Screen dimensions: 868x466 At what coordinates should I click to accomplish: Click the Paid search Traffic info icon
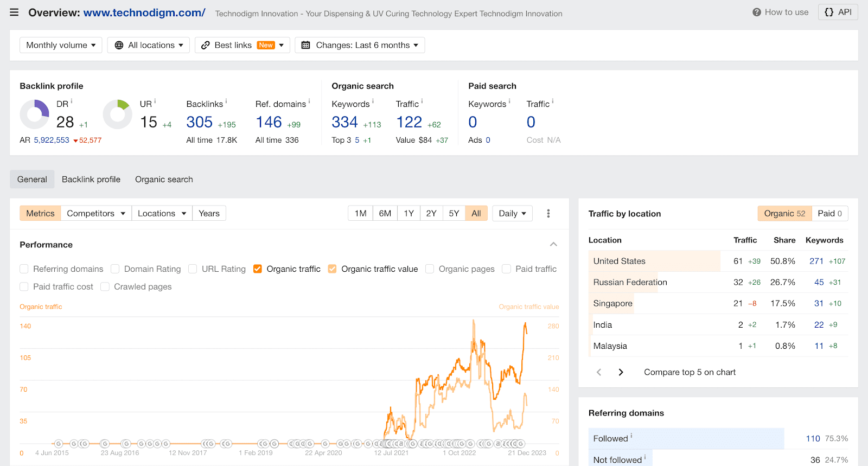[x=553, y=101]
